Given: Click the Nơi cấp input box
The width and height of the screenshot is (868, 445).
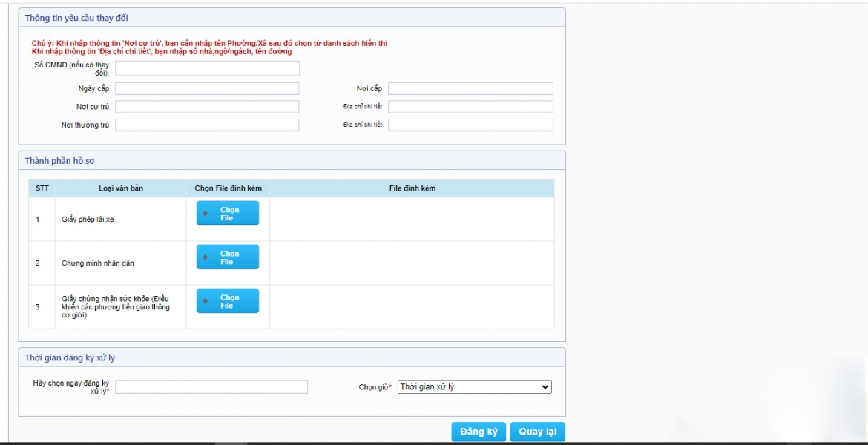Looking at the screenshot, I should (470, 89).
